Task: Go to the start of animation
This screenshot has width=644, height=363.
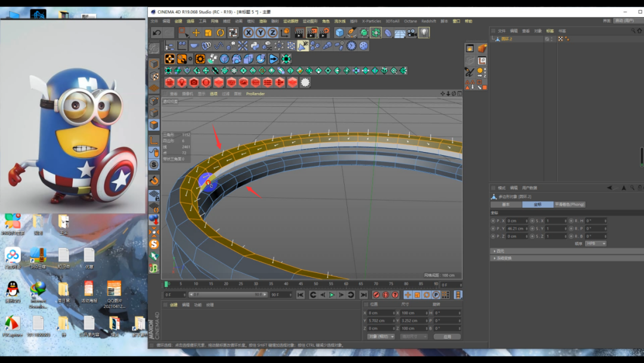Action: [300, 295]
